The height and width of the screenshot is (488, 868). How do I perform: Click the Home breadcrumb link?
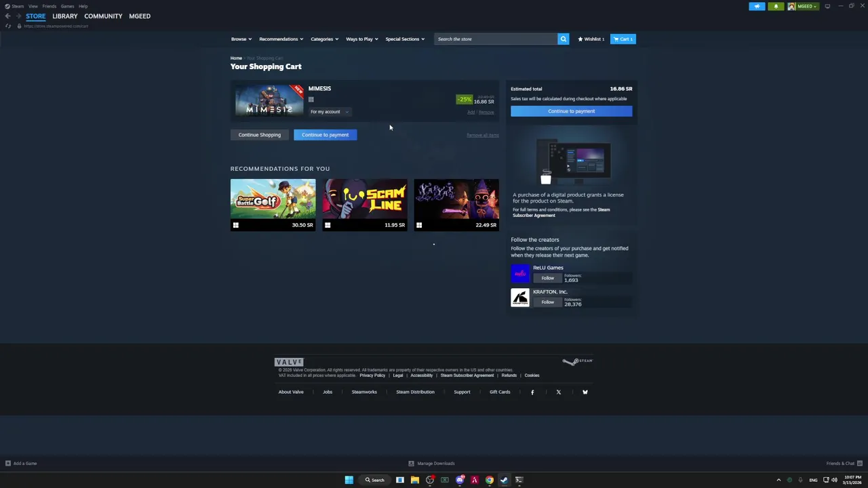236,58
